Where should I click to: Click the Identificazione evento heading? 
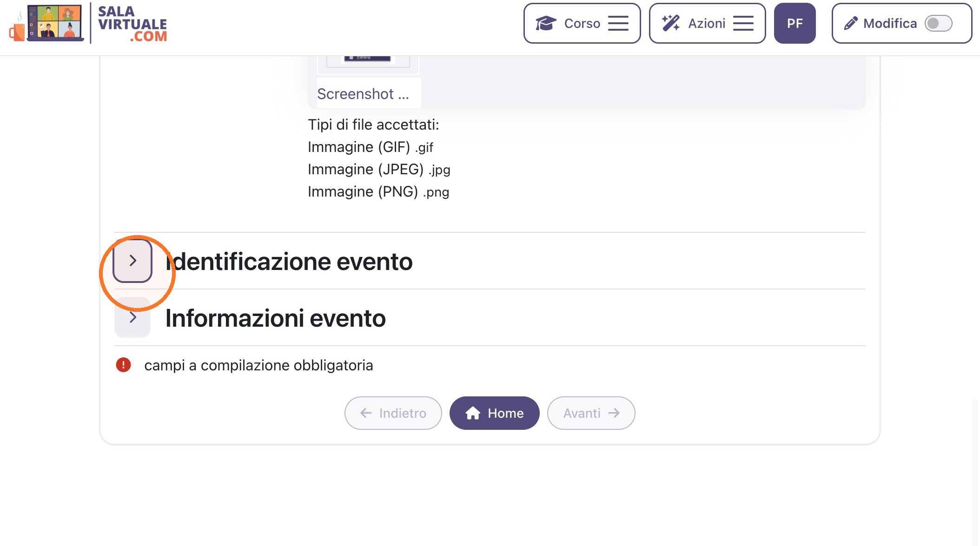tap(289, 262)
